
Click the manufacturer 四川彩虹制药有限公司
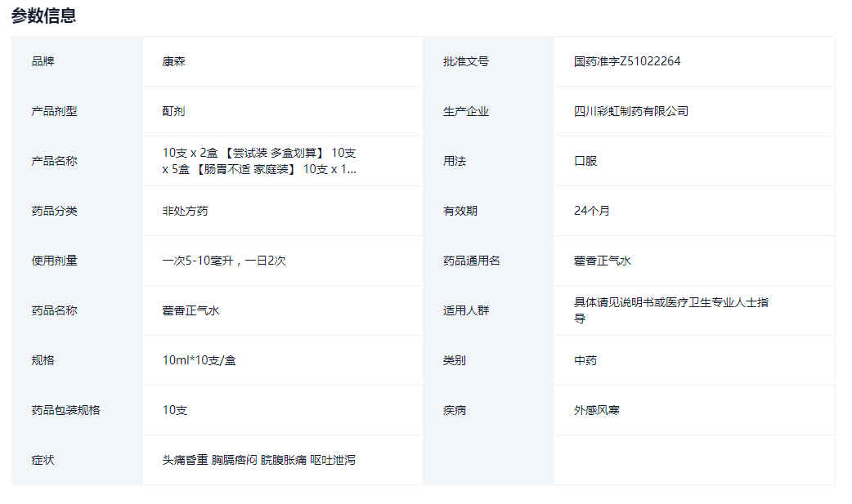point(631,111)
